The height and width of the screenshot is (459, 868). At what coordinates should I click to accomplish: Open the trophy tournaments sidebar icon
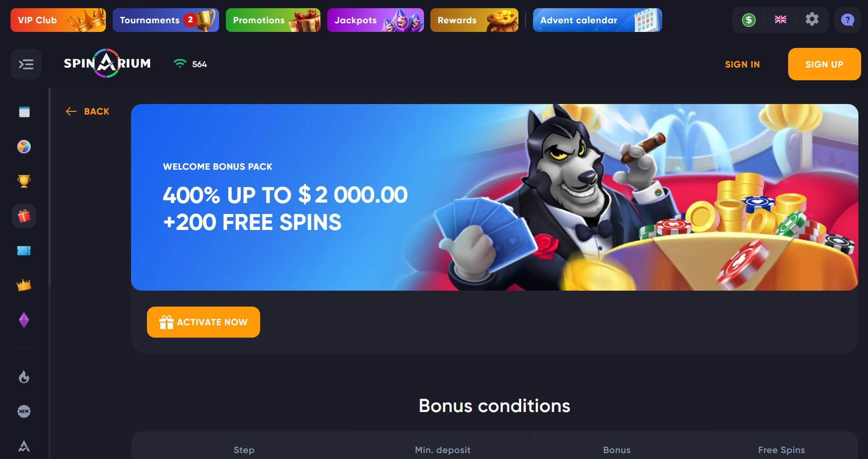[24, 181]
